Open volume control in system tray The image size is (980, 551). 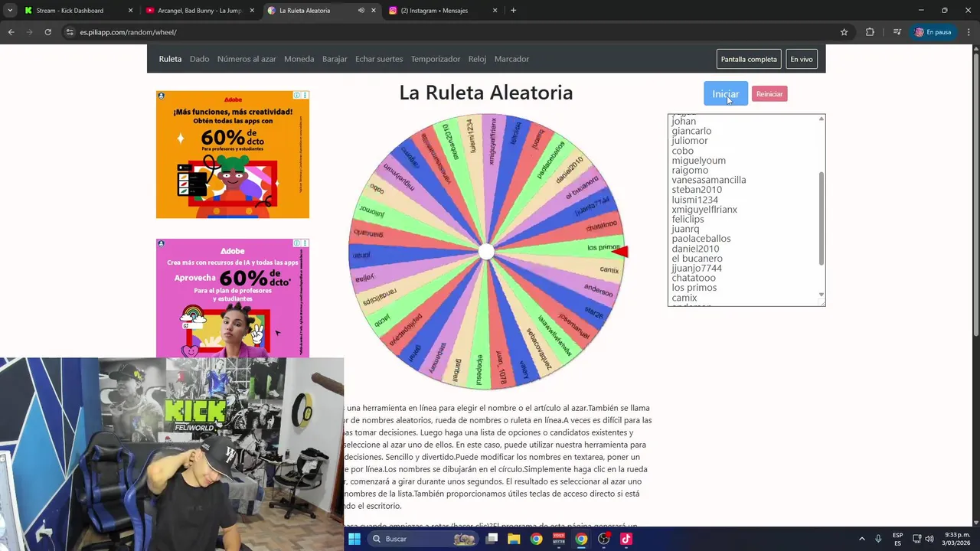(x=929, y=539)
